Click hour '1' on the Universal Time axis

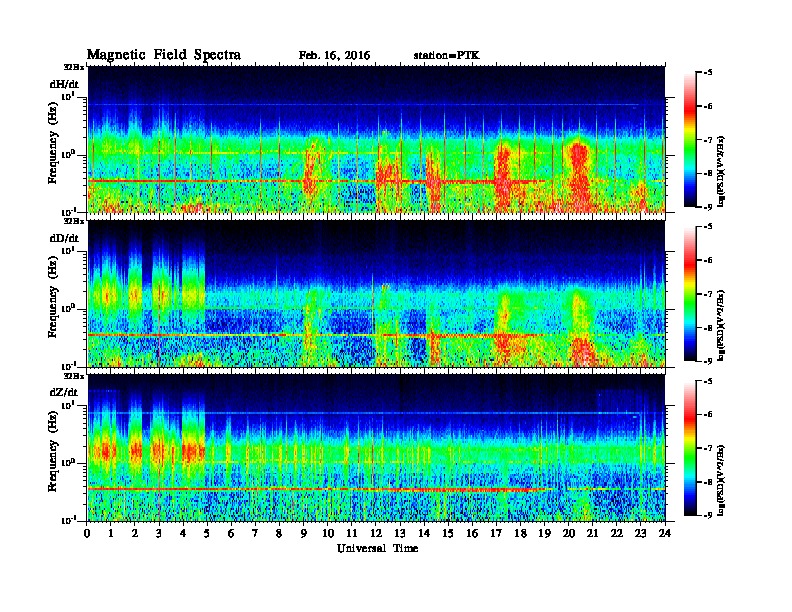111,533
